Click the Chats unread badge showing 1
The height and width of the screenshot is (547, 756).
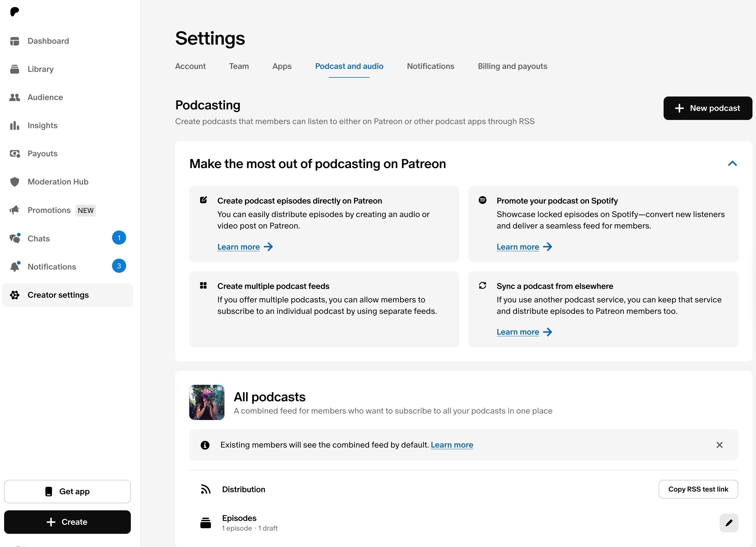(119, 238)
